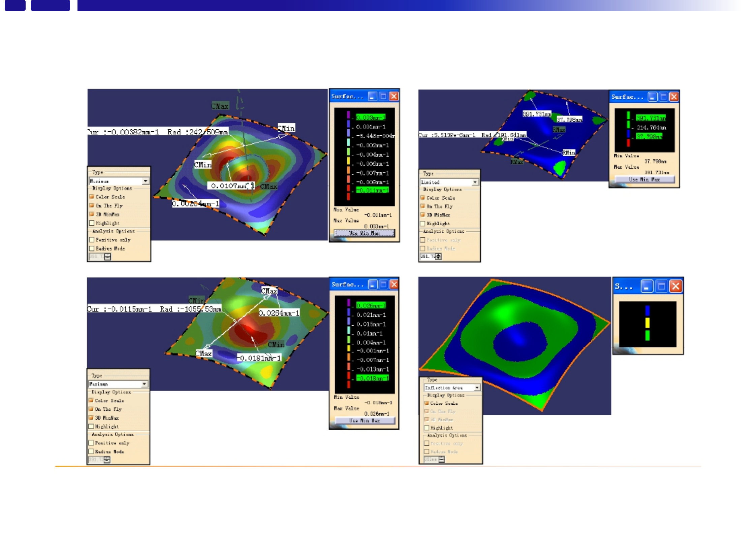Click the 391.7 radius stepper in the Limited panel
Viewport: 756px width, 534px height.
click(x=438, y=257)
